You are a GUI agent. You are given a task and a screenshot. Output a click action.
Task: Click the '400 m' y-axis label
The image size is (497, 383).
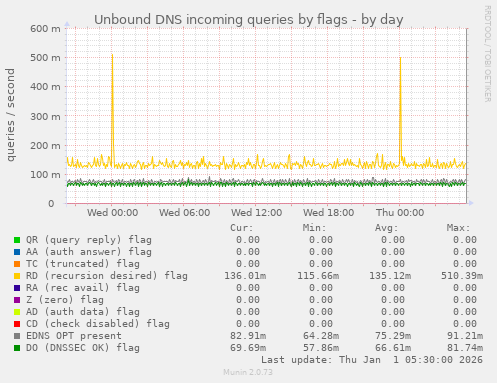46,87
